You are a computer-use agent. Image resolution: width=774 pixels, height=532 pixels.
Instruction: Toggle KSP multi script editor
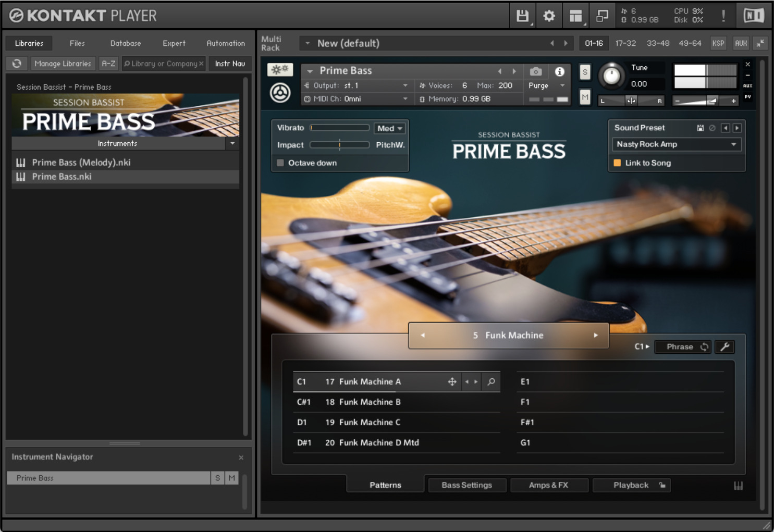[x=718, y=43]
